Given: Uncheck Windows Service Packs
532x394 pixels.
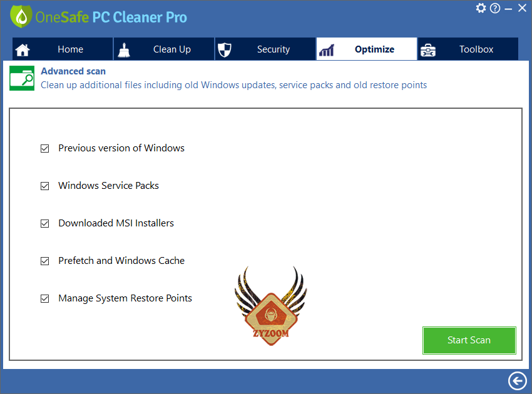Looking at the screenshot, I should (x=45, y=186).
